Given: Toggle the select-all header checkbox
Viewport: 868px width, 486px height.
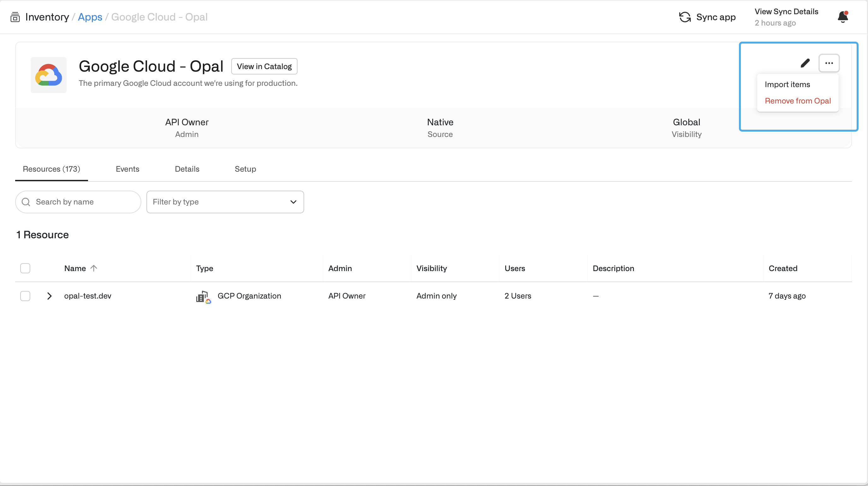Looking at the screenshot, I should pos(25,268).
